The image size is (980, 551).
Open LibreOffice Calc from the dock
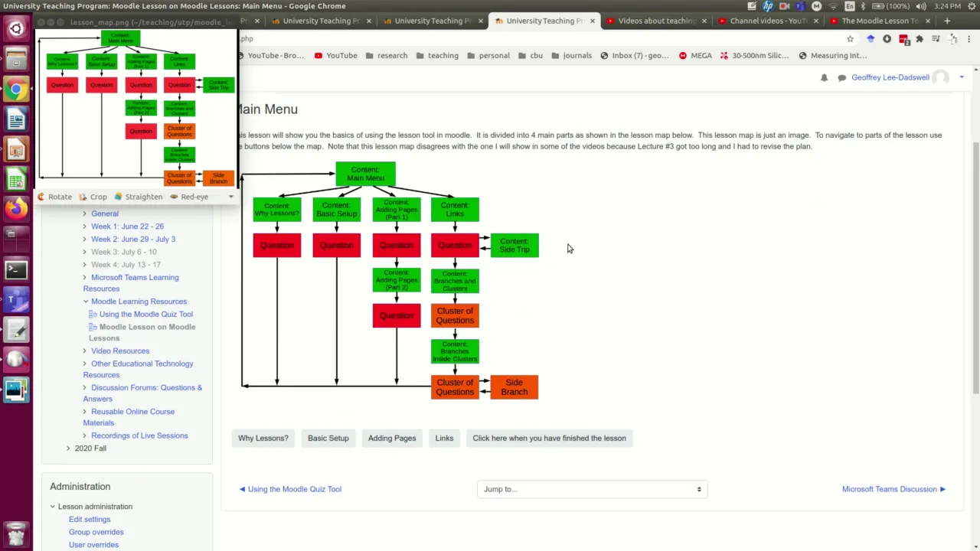(16, 179)
